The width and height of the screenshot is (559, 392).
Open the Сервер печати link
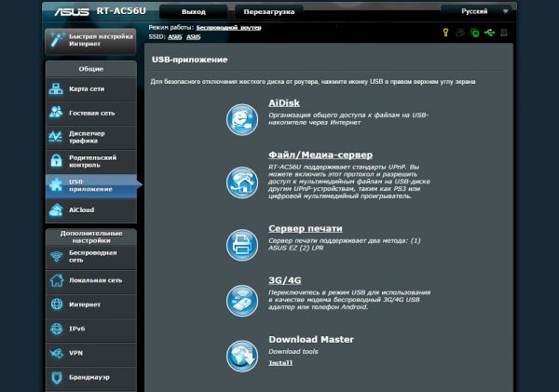306,228
